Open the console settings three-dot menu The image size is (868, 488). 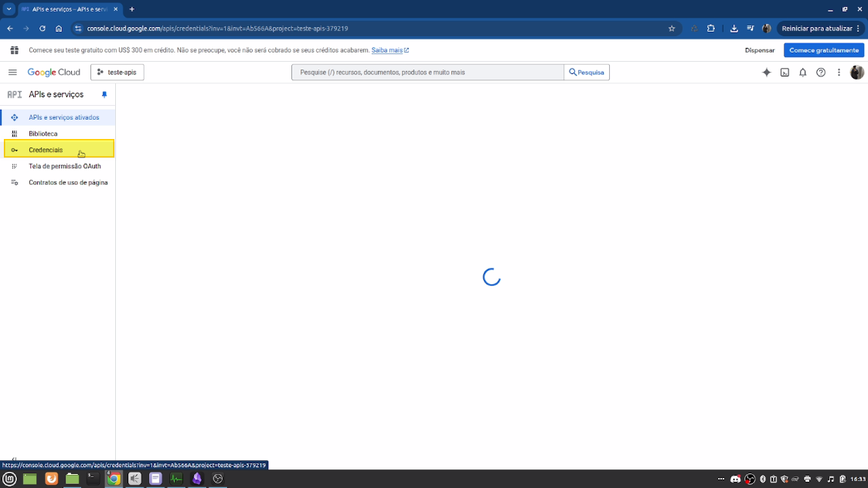(x=839, y=72)
